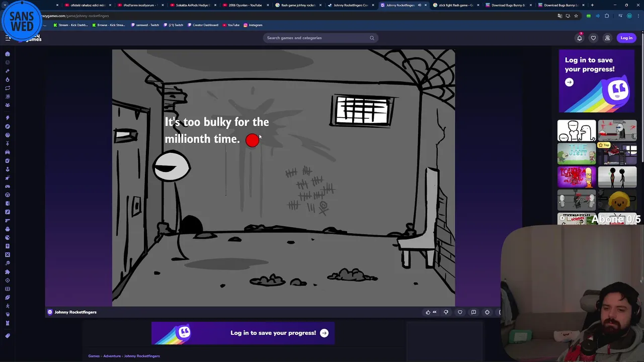Bookmark this page with the star icon
The height and width of the screenshot is (362, 644).
(576, 16)
